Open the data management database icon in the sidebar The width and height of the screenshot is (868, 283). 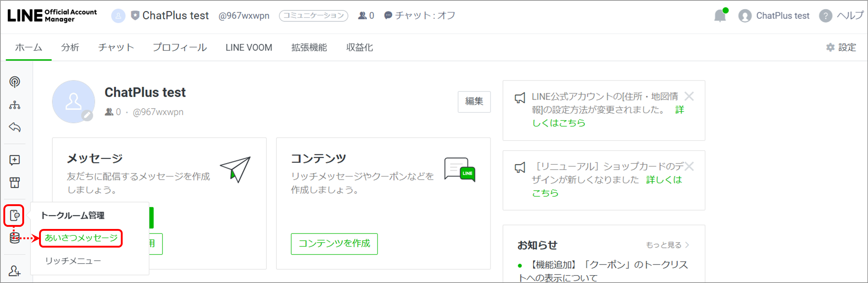click(x=14, y=238)
